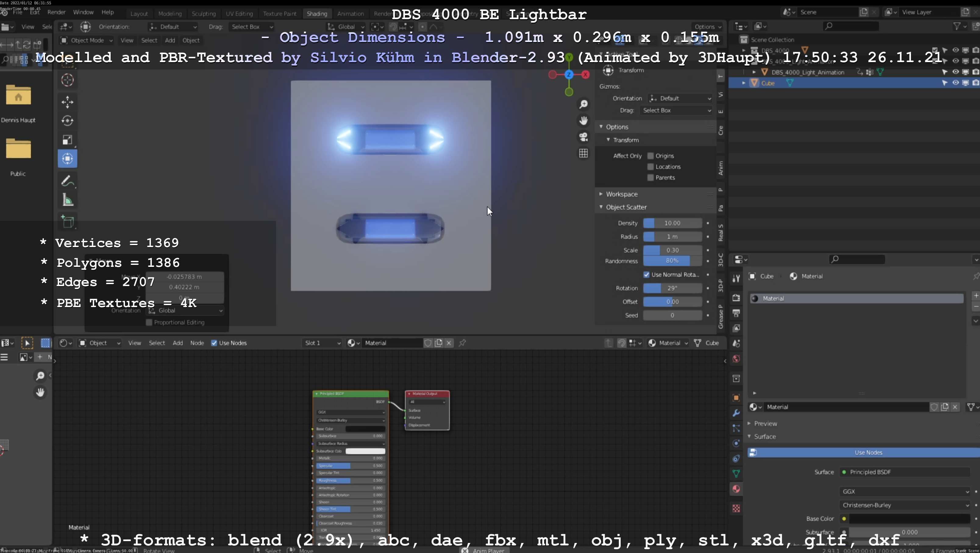This screenshot has height=553, width=980.
Task: Toggle the camera view icon
Action: (x=583, y=137)
